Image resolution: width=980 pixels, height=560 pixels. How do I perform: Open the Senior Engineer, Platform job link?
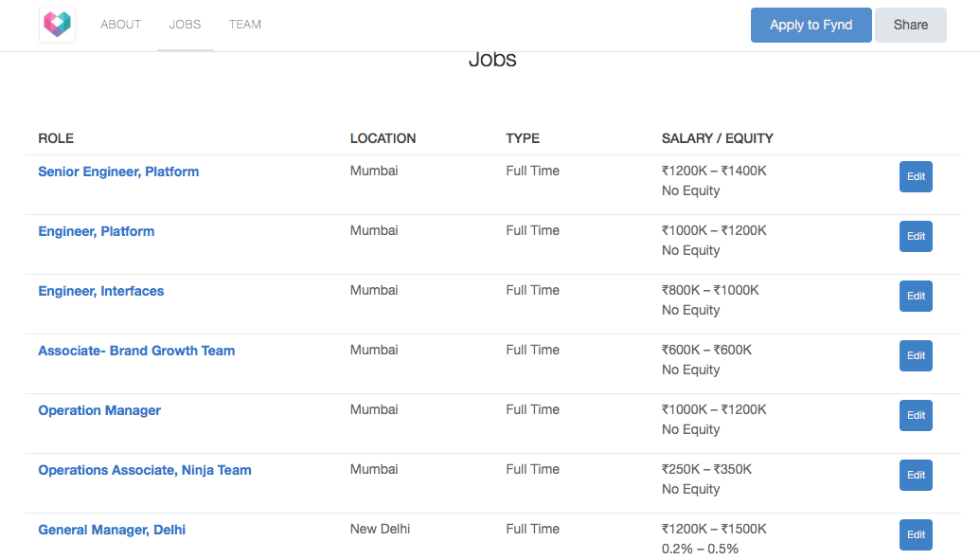(118, 172)
